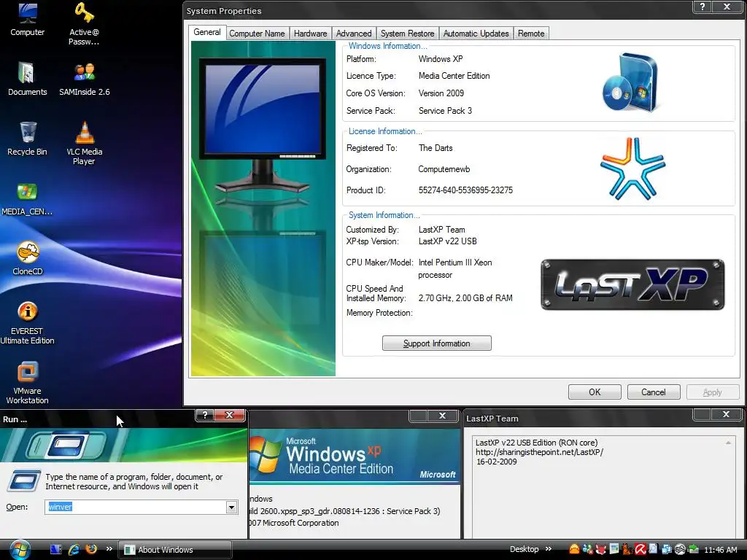Click the help button in System Properties title bar
The image size is (747, 560).
(x=703, y=7)
